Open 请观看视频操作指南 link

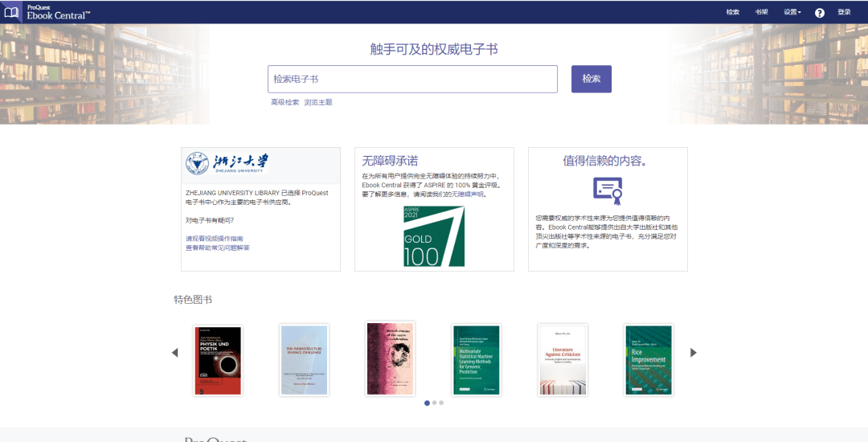click(215, 239)
